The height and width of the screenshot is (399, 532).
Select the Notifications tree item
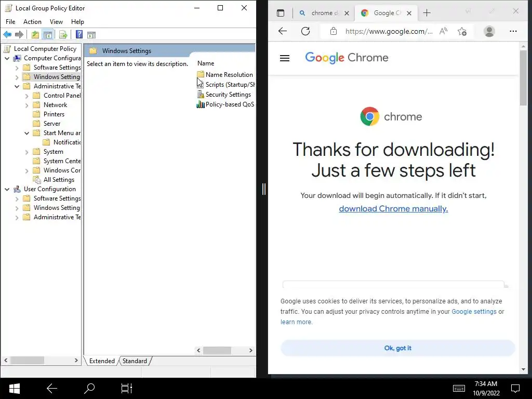tap(66, 142)
